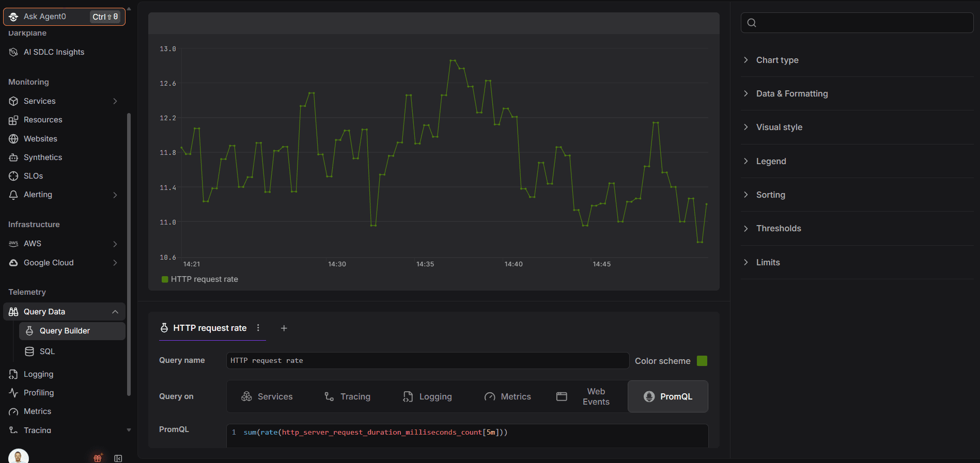The width and height of the screenshot is (980, 463).
Task: Expand the Data & Formatting section
Action: click(x=857, y=94)
